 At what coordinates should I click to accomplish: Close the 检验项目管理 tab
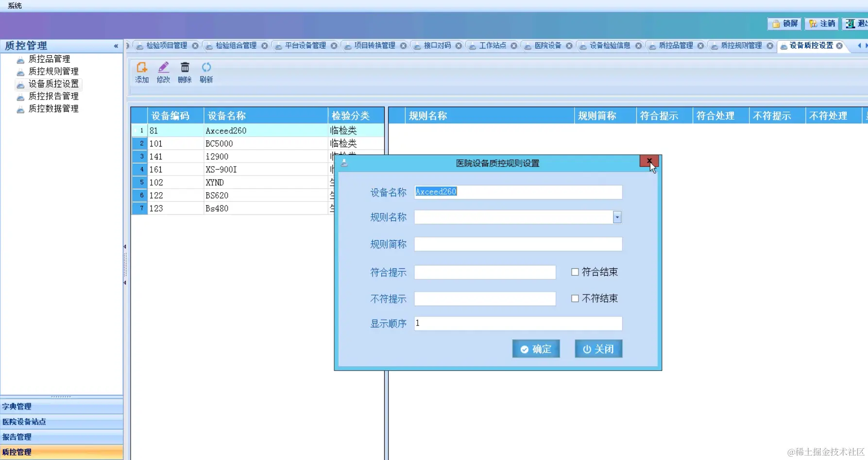[195, 46]
